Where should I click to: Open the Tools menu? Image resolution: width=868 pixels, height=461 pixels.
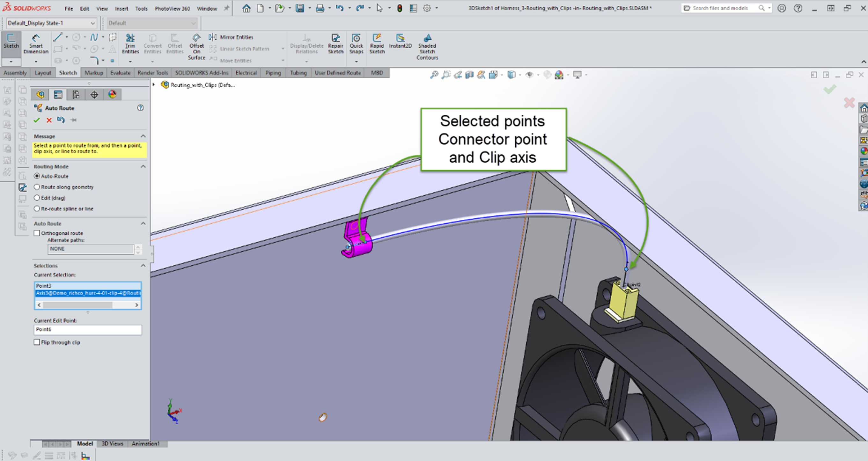click(x=142, y=8)
